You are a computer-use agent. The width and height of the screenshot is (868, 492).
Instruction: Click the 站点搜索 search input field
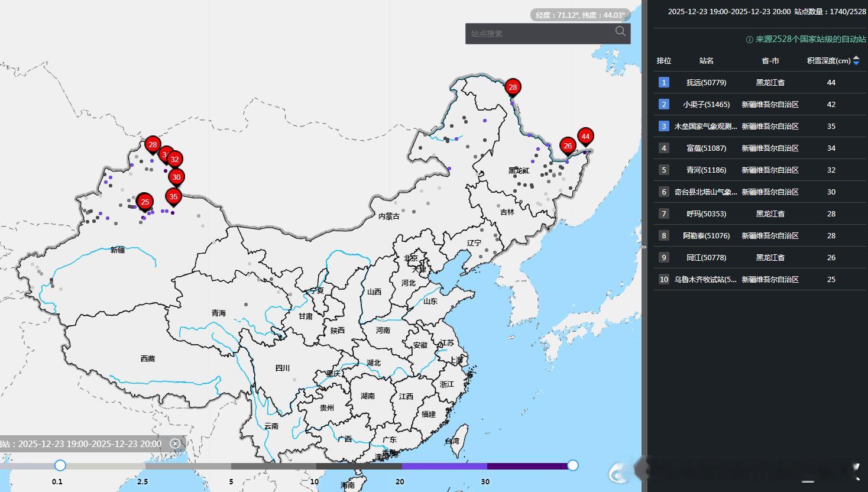point(548,34)
